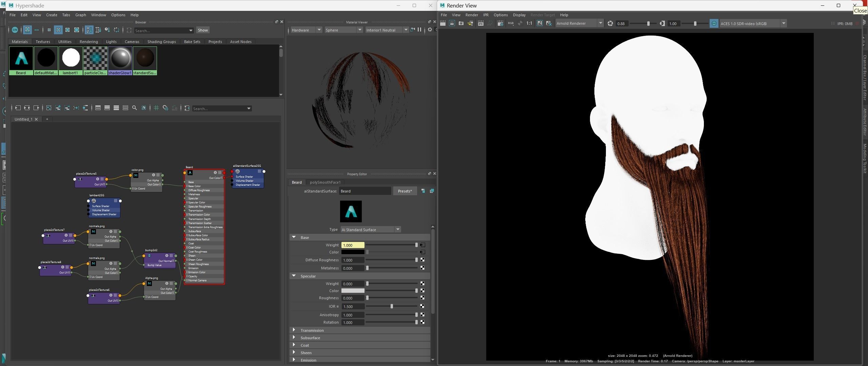Click magnifier search icon in graph toolbar
The width and height of the screenshot is (868, 366).
[x=135, y=108]
